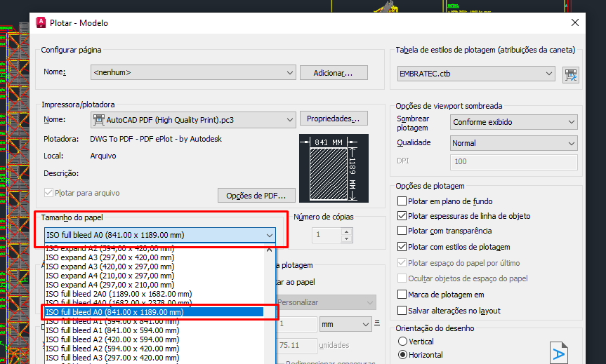
Task: Click the plot style table editor icon
Action: [570, 74]
